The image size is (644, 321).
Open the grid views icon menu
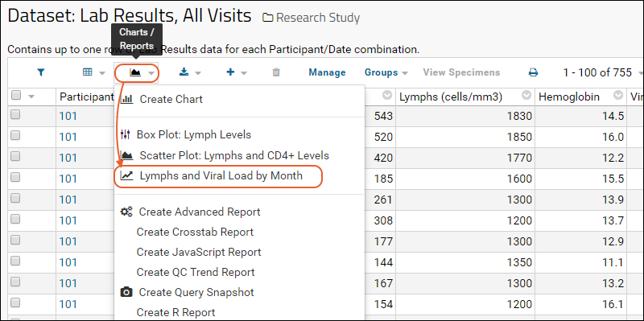coord(88,72)
